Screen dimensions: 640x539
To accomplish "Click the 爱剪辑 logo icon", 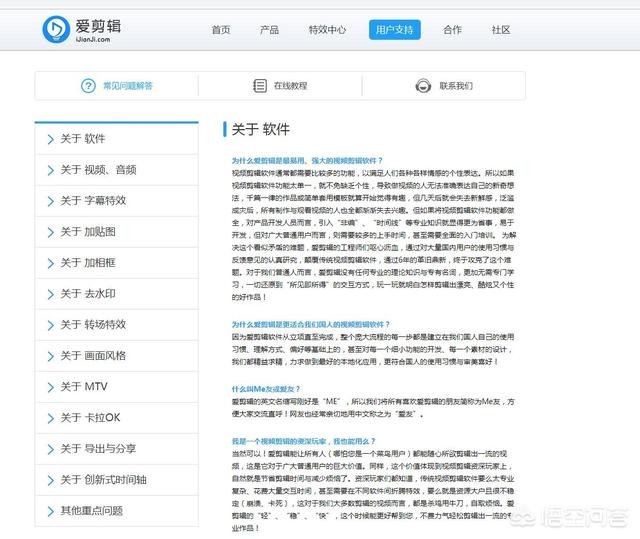I will point(58,30).
